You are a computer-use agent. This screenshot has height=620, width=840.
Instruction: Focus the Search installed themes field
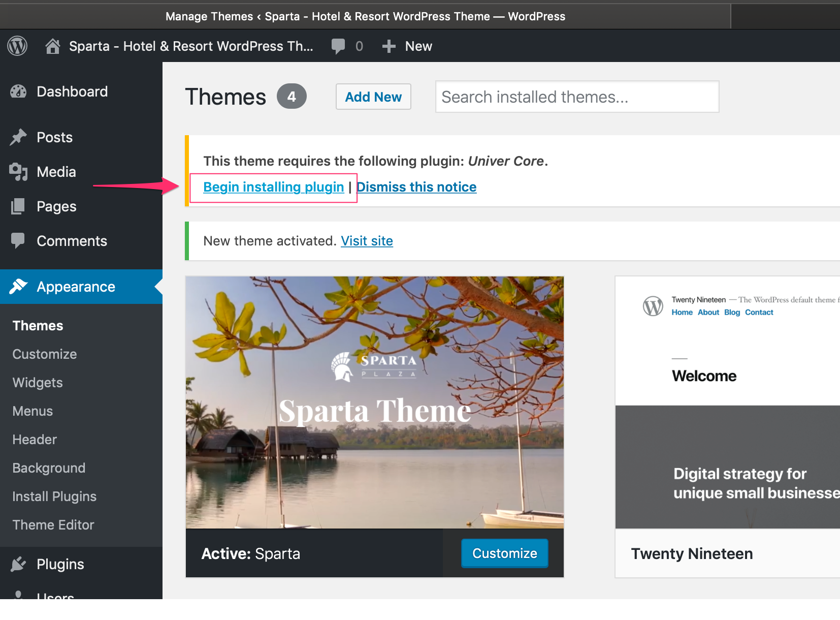tap(577, 97)
